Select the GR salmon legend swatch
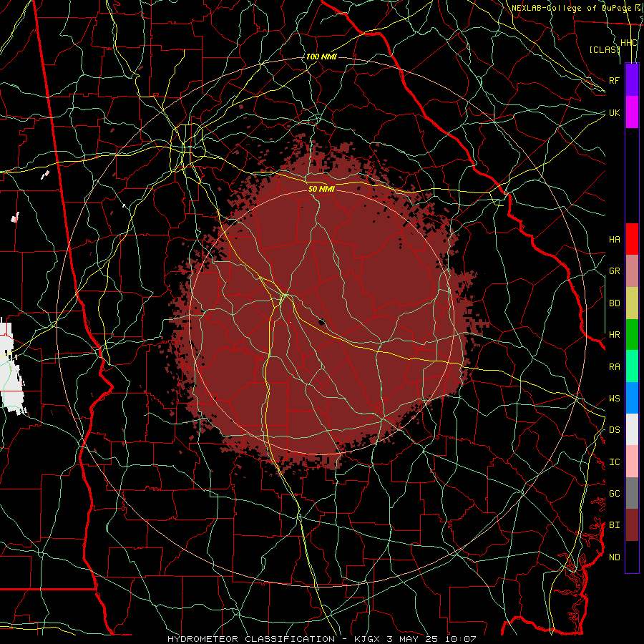The width and height of the screenshot is (644, 644). [632, 271]
